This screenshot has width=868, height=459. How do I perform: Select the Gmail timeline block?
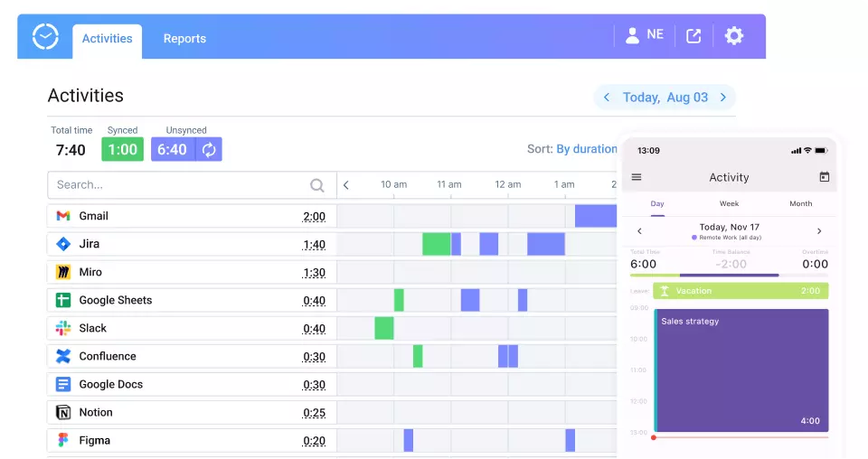pyautogui.click(x=596, y=216)
